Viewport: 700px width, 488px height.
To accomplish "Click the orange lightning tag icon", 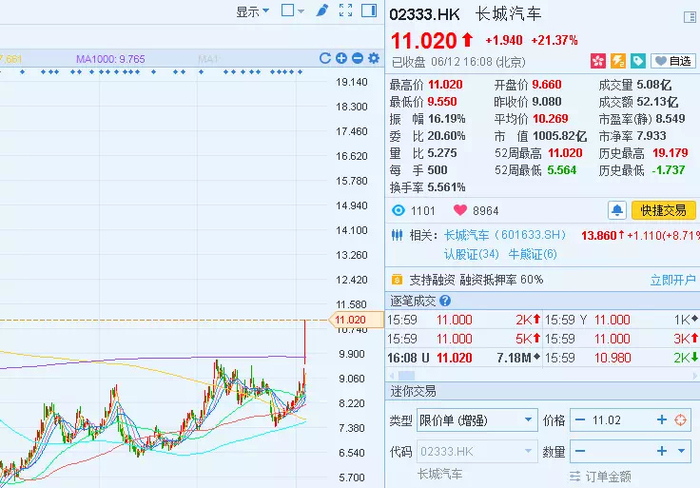I will [618, 61].
